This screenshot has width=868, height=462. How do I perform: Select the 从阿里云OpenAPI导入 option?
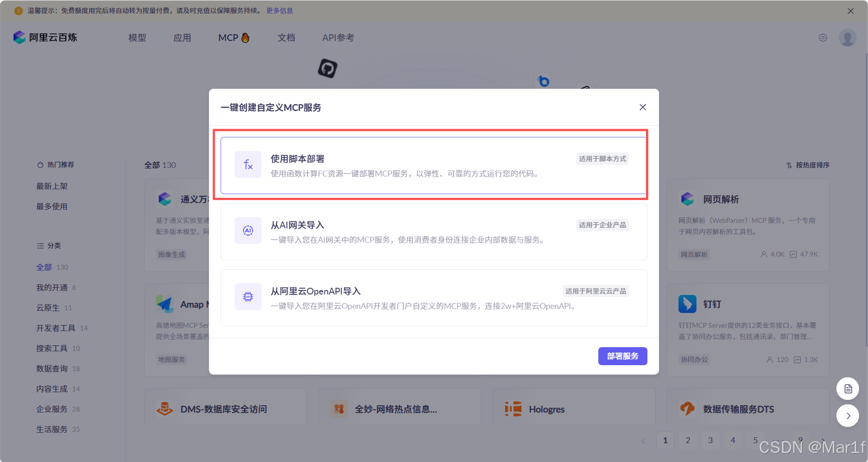pyautogui.click(x=434, y=298)
